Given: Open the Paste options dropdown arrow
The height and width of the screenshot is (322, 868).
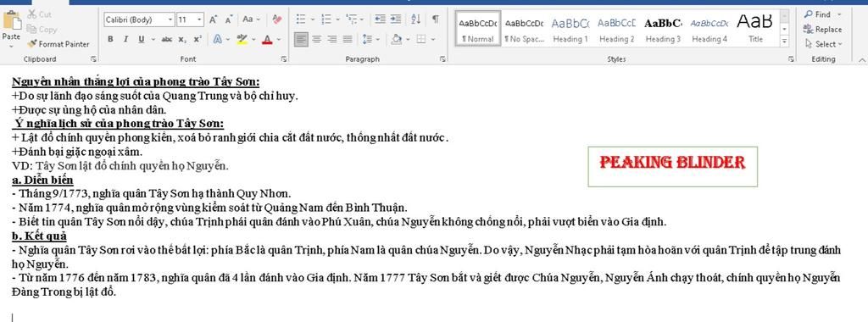Looking at the screenshot, I should tap(11, 46).
